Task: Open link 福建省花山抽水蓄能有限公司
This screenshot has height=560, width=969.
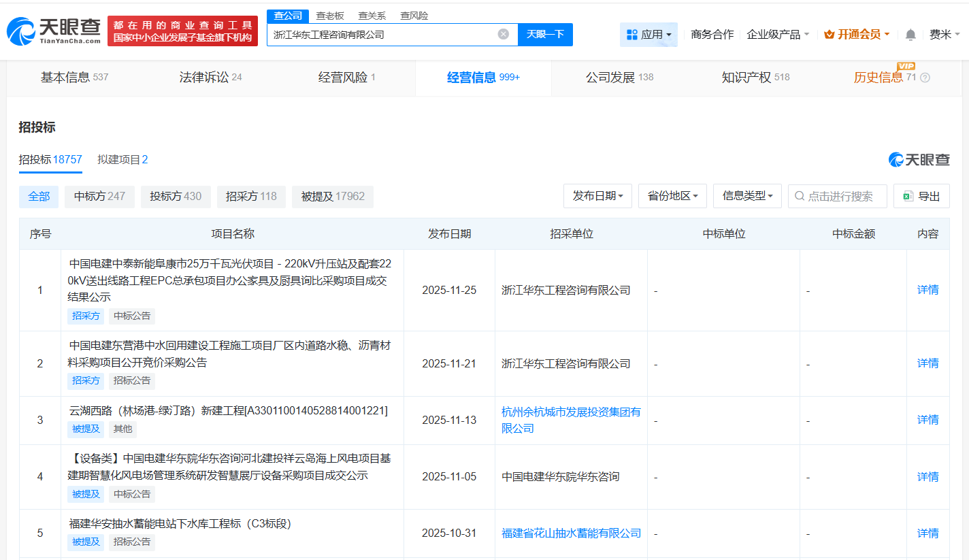Action: (570, 533)
